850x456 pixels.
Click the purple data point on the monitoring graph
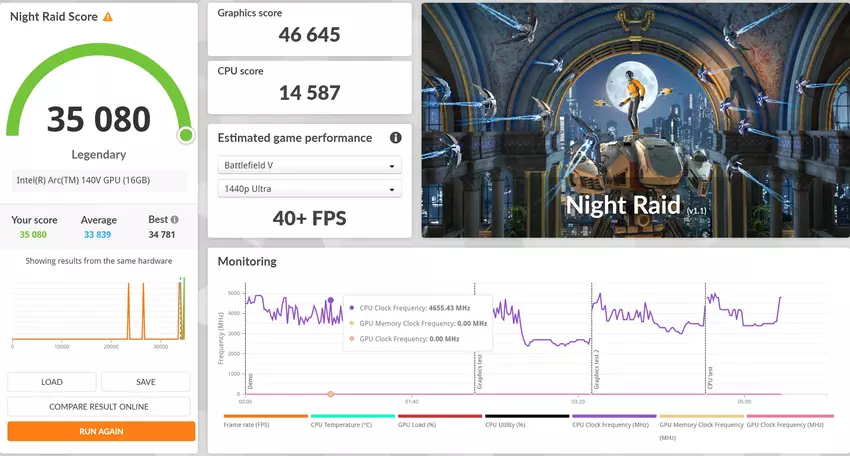coord(330,300)
